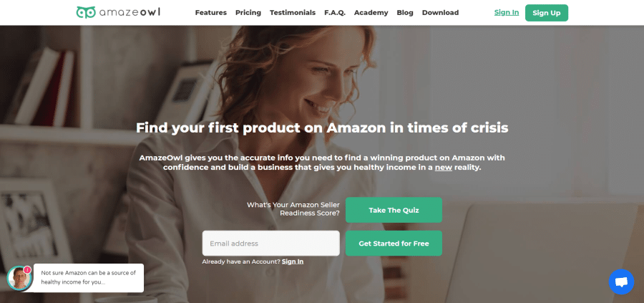This screenshot has height=303, width=644.
Task: Focus the Email address input field
Action: 270,244
